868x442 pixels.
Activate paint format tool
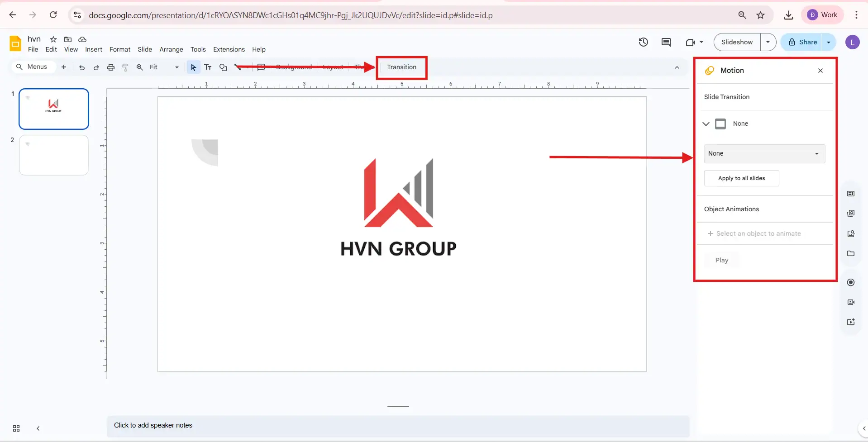tap(125, 67)
